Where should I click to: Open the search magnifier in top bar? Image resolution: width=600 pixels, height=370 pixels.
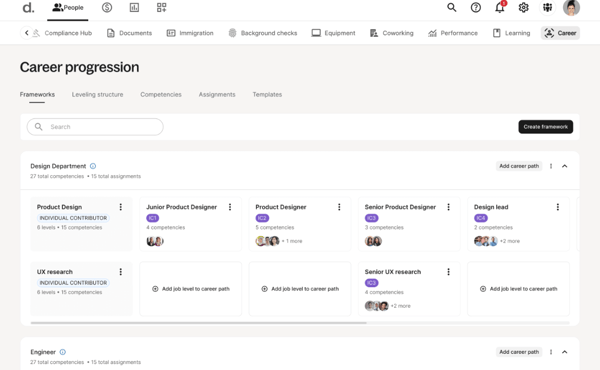pos(452,7)
